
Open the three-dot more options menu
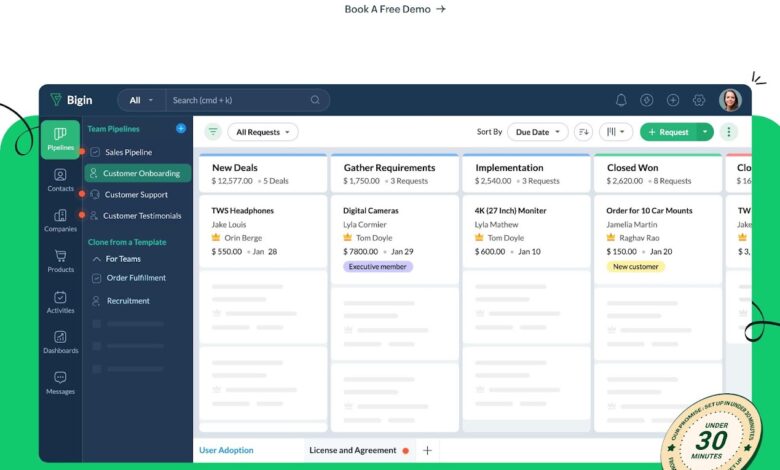pyautogui.click(x=729, y=132)
